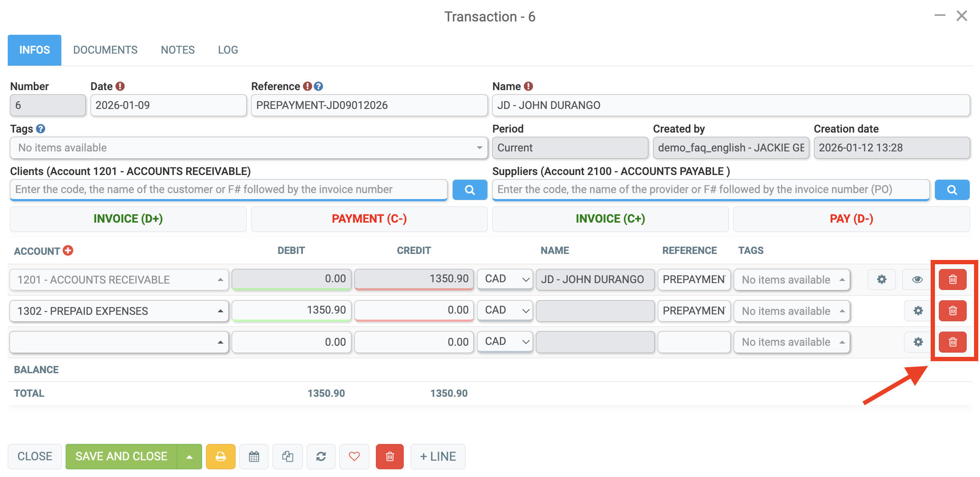Click the clients search magnifier button
The width and height of the screenshot is (980, 477).
click(470, 190)
